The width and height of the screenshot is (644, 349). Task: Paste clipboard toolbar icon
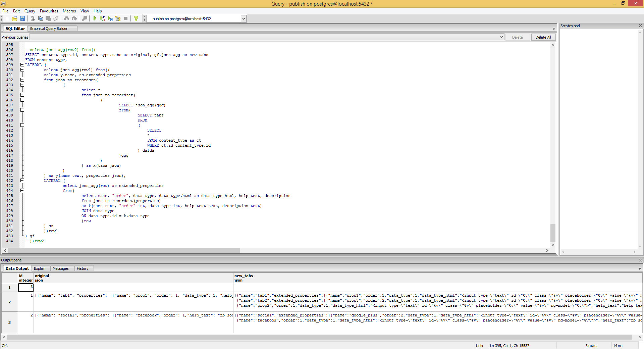pyautogui.click(x=48, y=18)
